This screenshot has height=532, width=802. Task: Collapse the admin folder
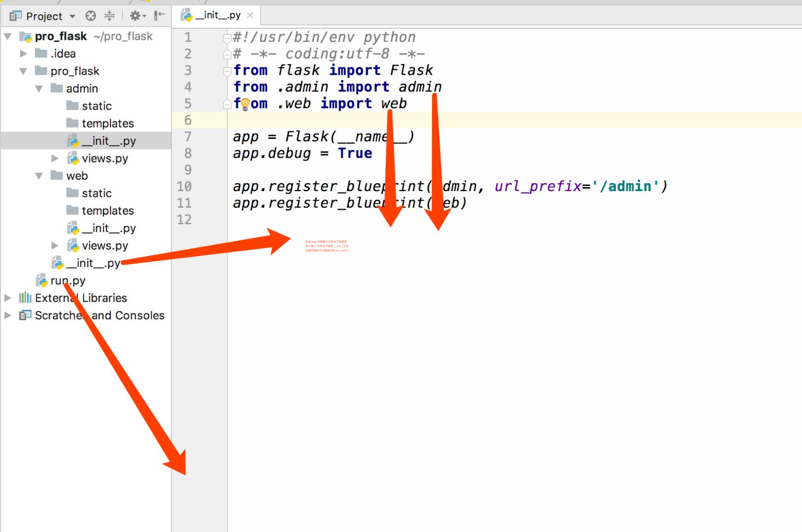(x=39, y=89)
